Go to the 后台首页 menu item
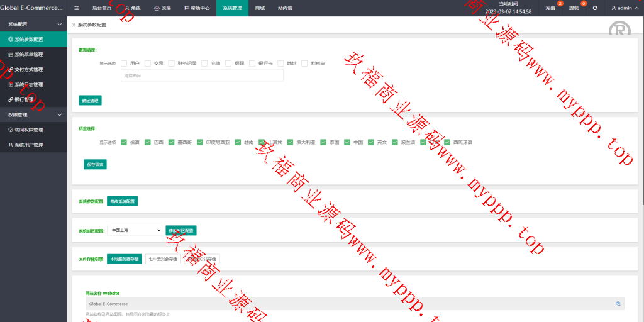Viewport: 644px width, 322px height. point(101,8)
